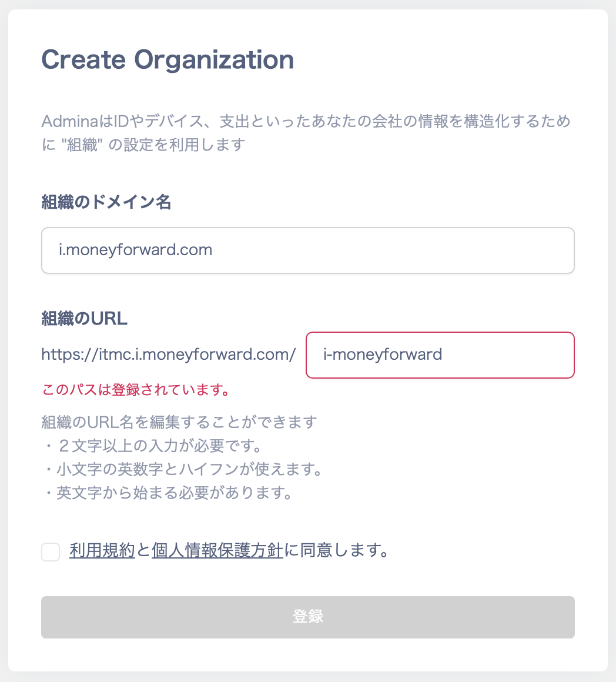
Task: Click the と character between the two links
Action: [x=143, y=551]
